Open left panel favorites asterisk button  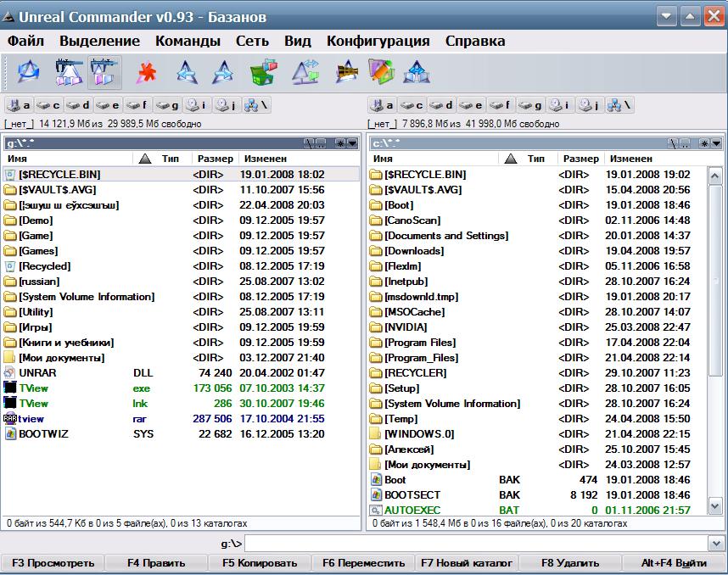(x=341, y=143)
